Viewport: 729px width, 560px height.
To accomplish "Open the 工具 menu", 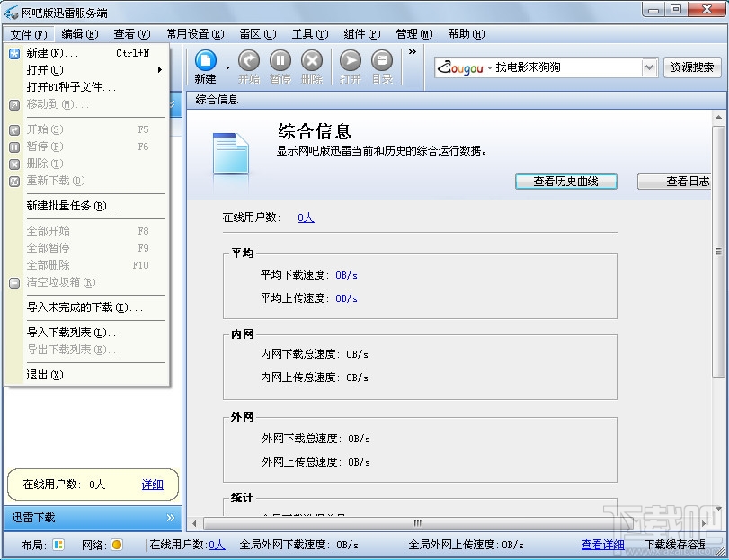I will pos(310,34).
